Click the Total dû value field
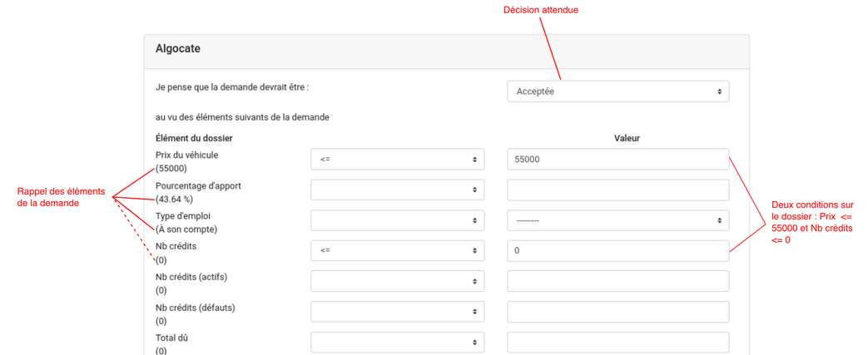The height and width of the screenshot is (355, 868). point(618,342)
